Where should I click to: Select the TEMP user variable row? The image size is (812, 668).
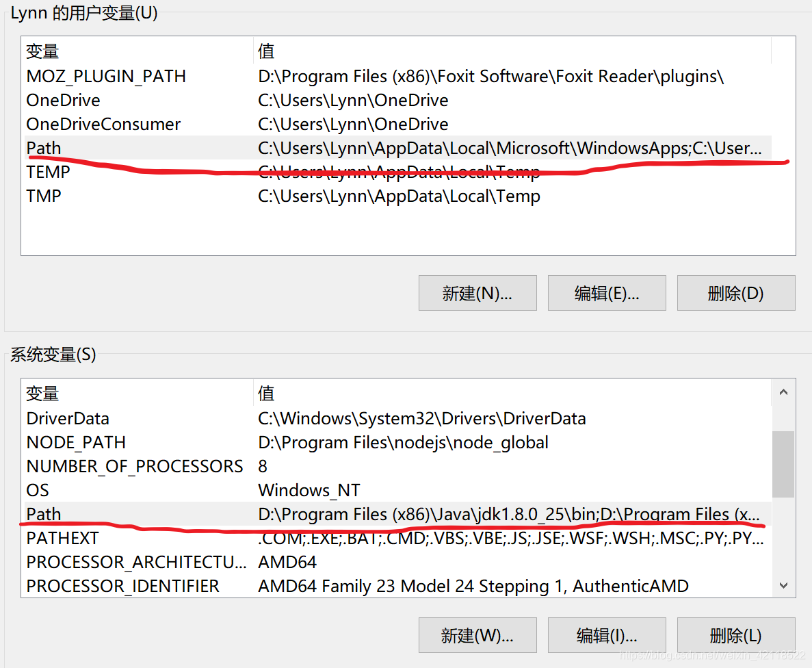[x=397, y=172]
